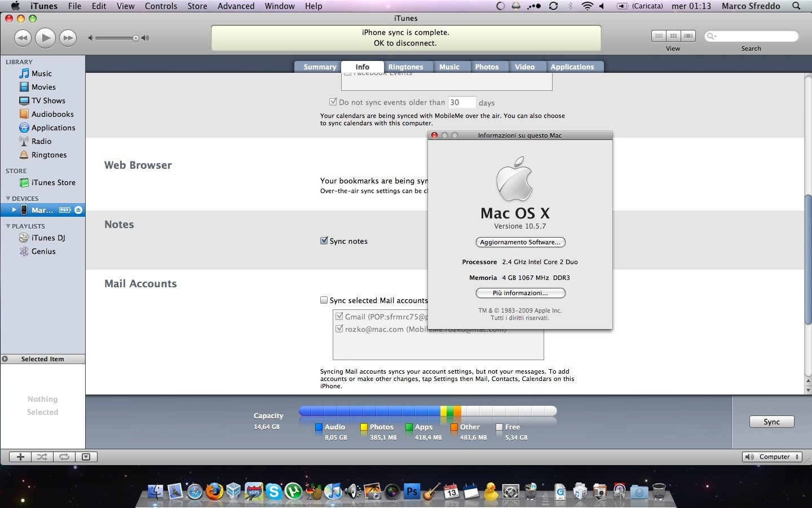Open iTunes Store in the sidebar
The height and width of the screenshot is (508, 812).
[x=53, y=182]
